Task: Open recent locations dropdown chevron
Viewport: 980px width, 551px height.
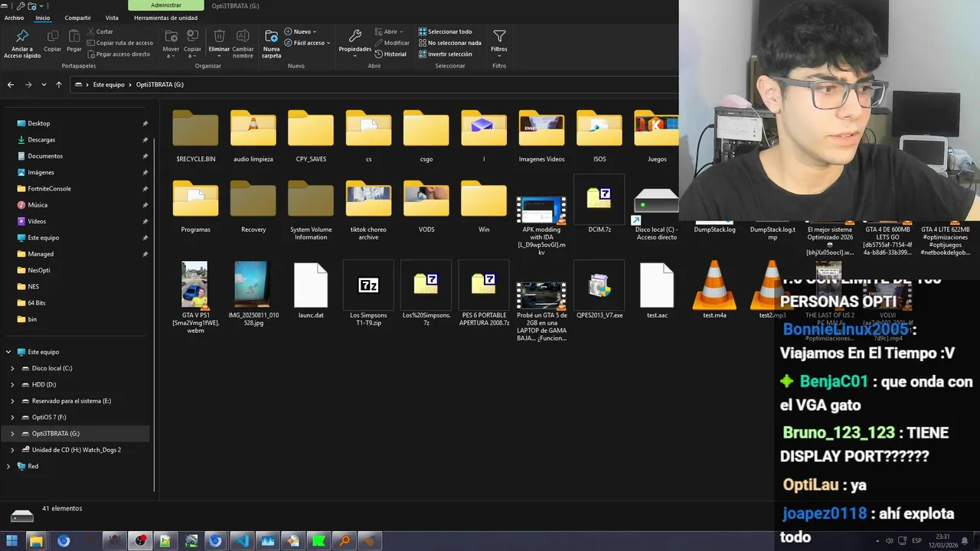Action: click(x=44, y=84)
